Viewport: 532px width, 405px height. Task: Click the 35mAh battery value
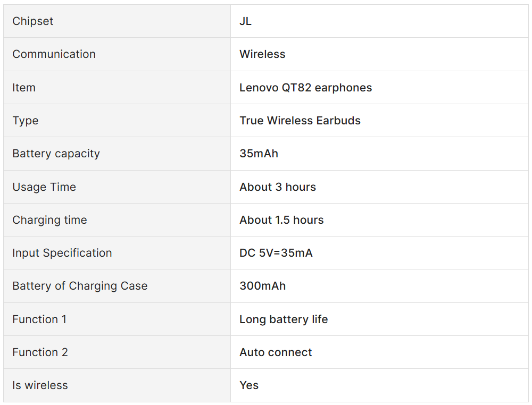pos(259,154)
